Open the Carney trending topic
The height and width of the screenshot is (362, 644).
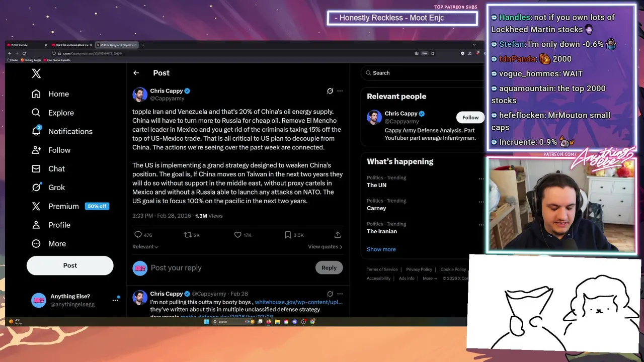pyautogui.click(x=376, y=208)
